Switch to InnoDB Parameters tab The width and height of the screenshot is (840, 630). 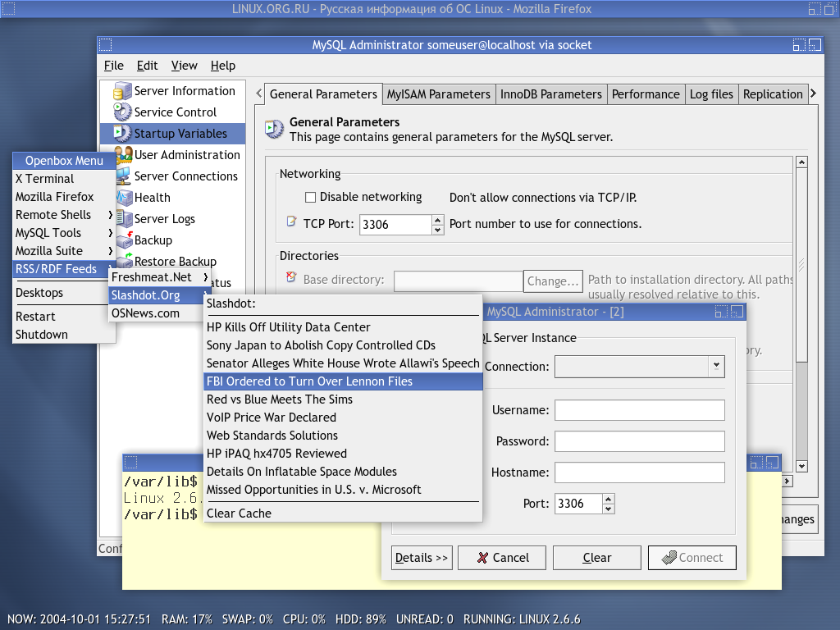pyautogui.click(x=550, y=94)
